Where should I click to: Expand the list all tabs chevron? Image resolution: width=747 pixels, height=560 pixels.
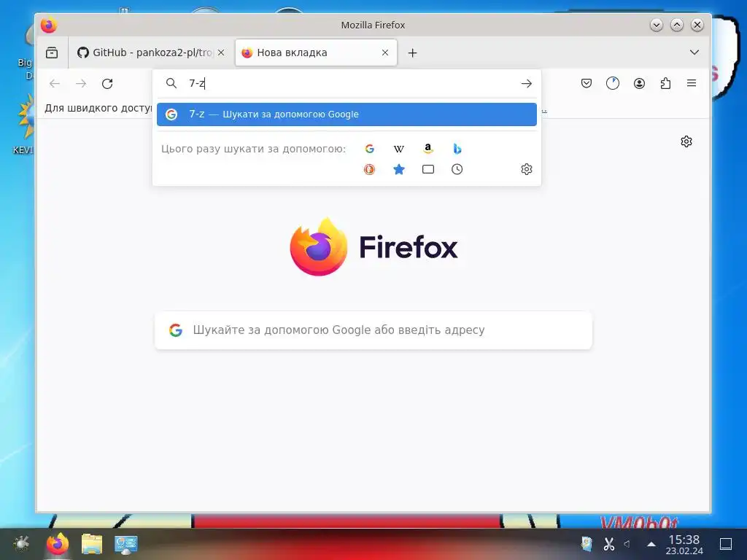(694, 52)
